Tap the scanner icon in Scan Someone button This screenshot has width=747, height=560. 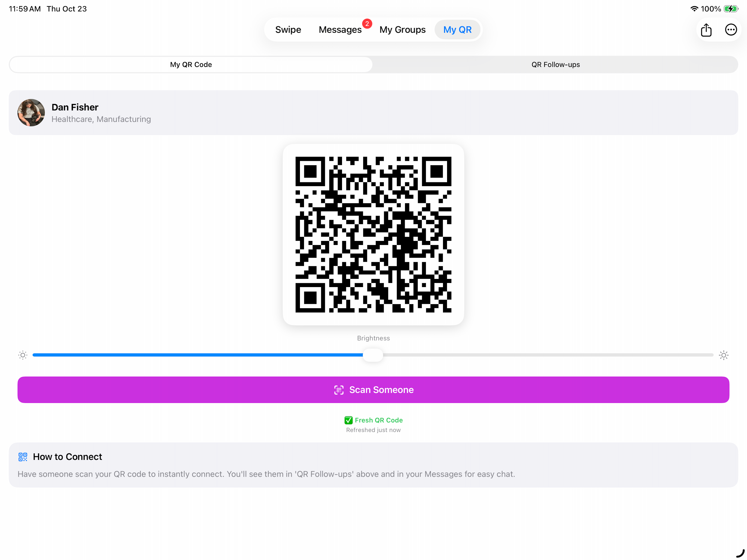(339, 390)
